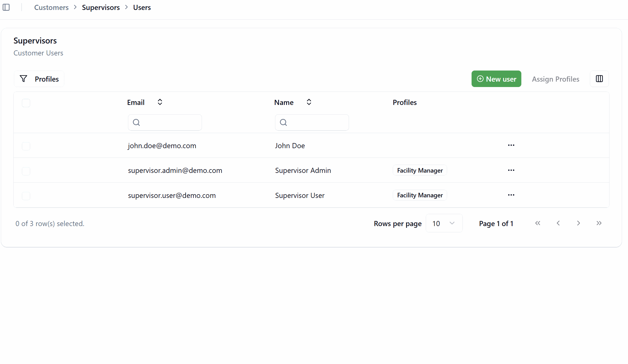Go to Customers breadcrumb
The height and width of the screenshot is (364, 628).
pos(51,7)
